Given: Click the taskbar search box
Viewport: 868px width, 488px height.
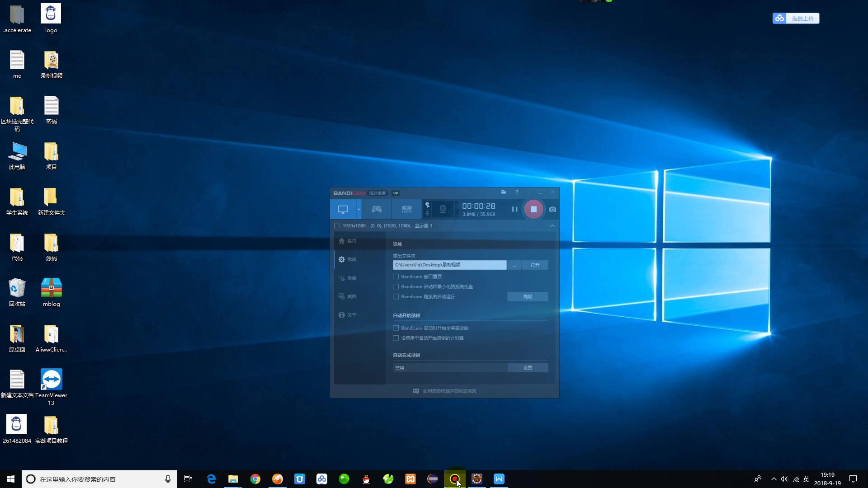Looking at the screenshot, I should (x=99, y=479).
